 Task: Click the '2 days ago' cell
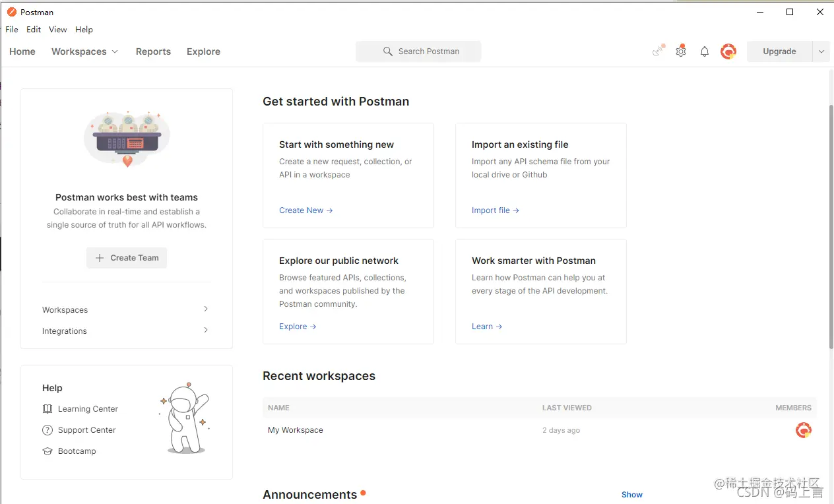coord(561,430)
